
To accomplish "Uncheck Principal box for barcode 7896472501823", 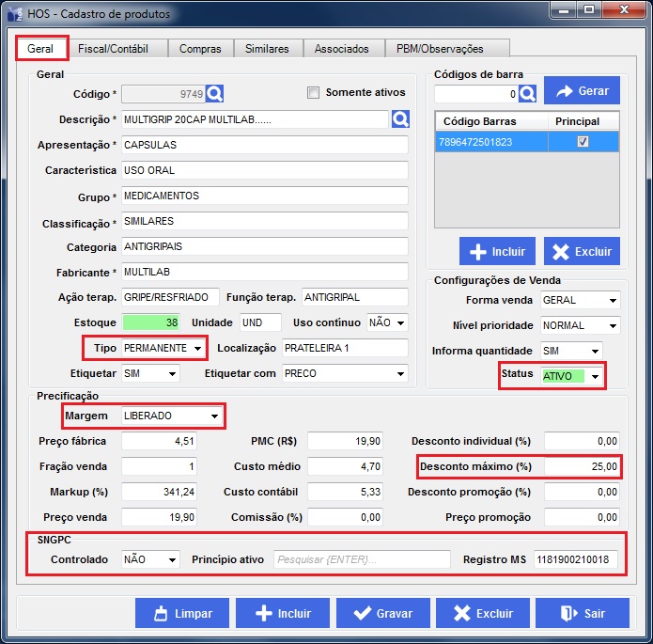I will pyautogui.click(x=583, y=141).
